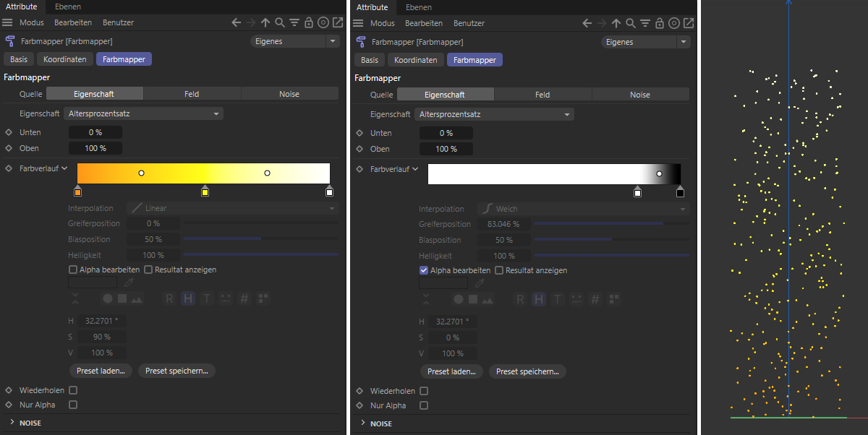Open Modus menu in left panel
The image size is (868, 435).
(32, 23)
